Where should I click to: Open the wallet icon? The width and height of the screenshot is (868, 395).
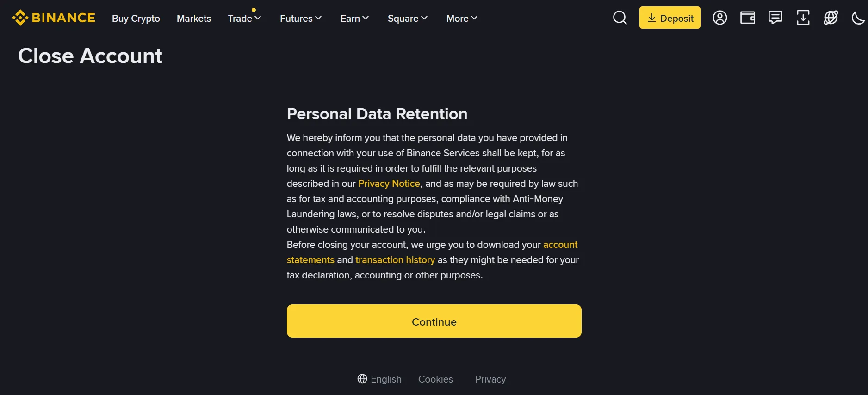[x=747, y=18]
